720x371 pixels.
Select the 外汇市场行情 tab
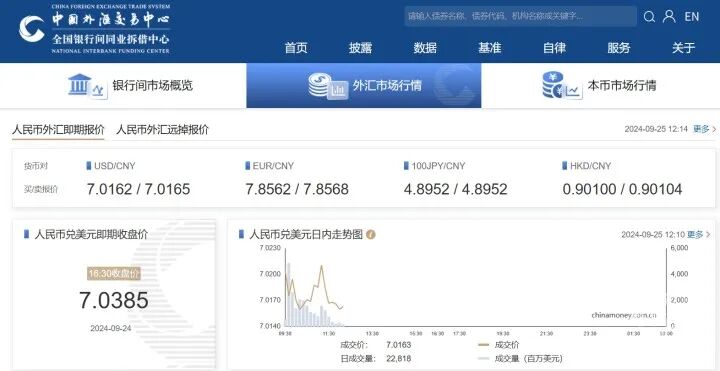364,86
